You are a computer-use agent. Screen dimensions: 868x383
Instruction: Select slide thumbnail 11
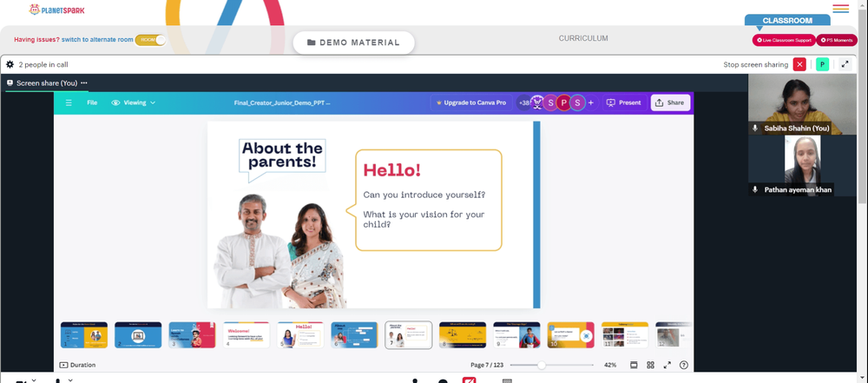[625, 334]
